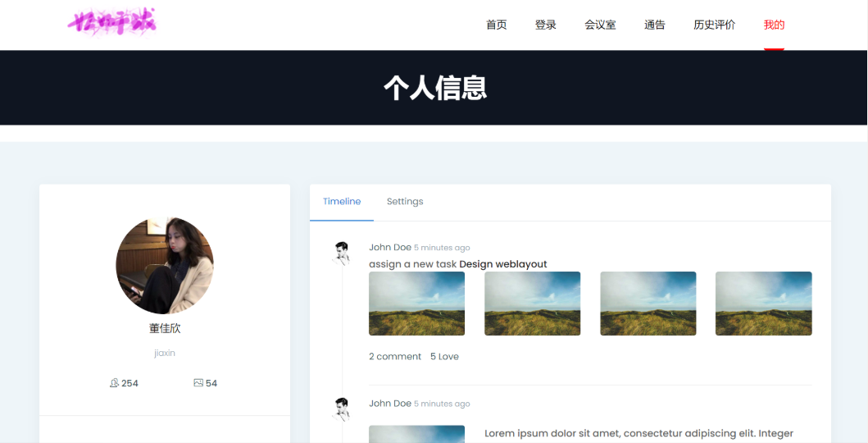
Task: Click the username jiaxin
Action: click(x=165, y=353)
